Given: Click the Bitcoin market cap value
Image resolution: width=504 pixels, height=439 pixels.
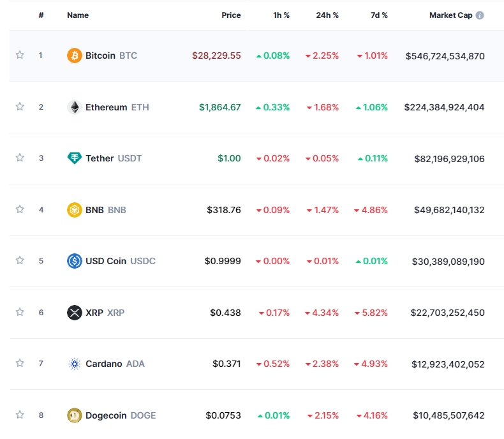Looking at the screenshot, I should point(445,56).
